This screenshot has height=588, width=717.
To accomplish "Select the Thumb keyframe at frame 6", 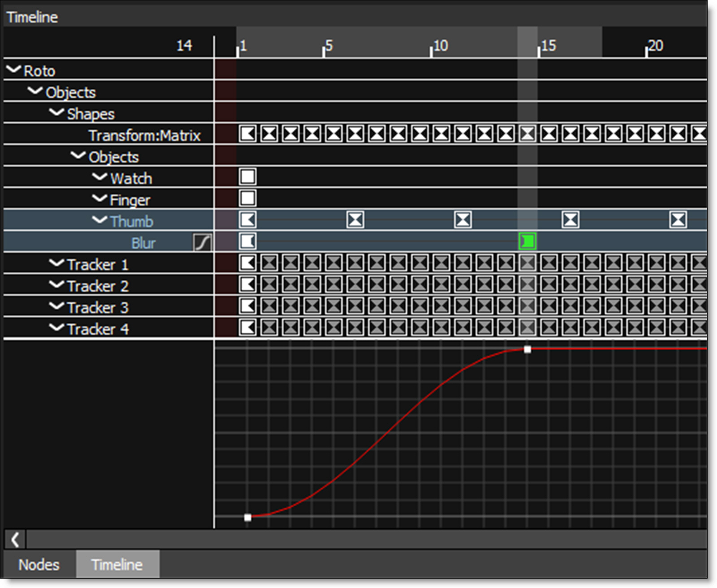I will tap(355, 220).
